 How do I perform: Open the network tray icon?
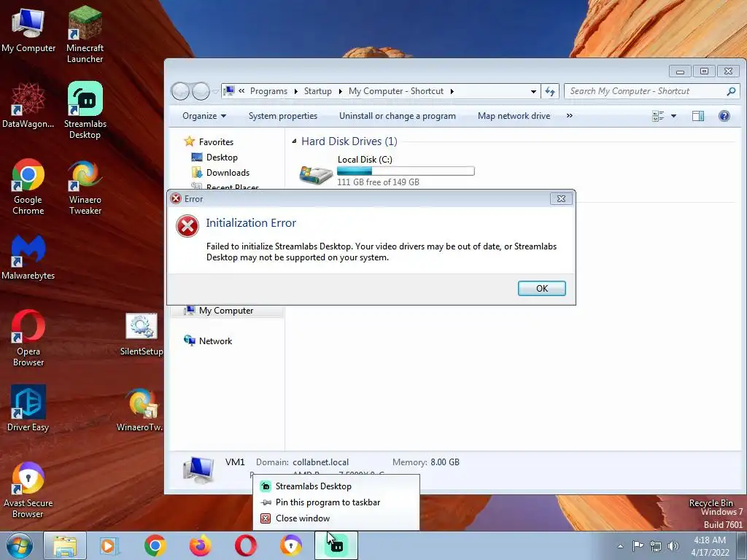(656, 545)
